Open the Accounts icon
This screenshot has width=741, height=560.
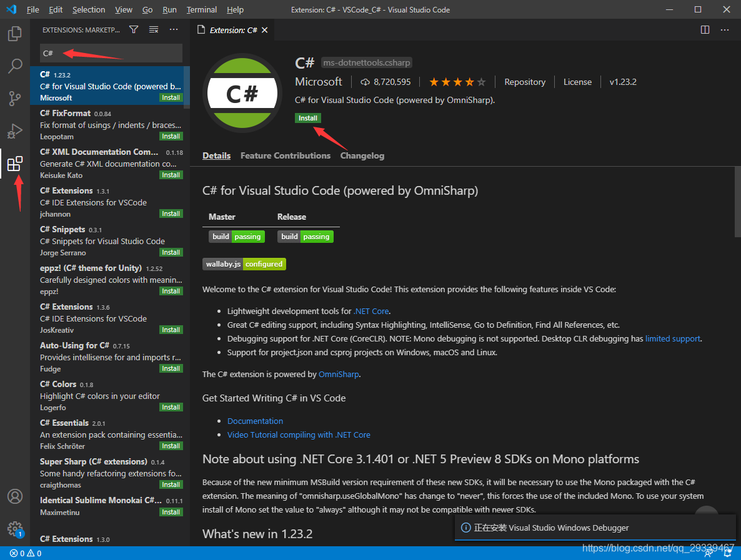click(x=14, y=496)
